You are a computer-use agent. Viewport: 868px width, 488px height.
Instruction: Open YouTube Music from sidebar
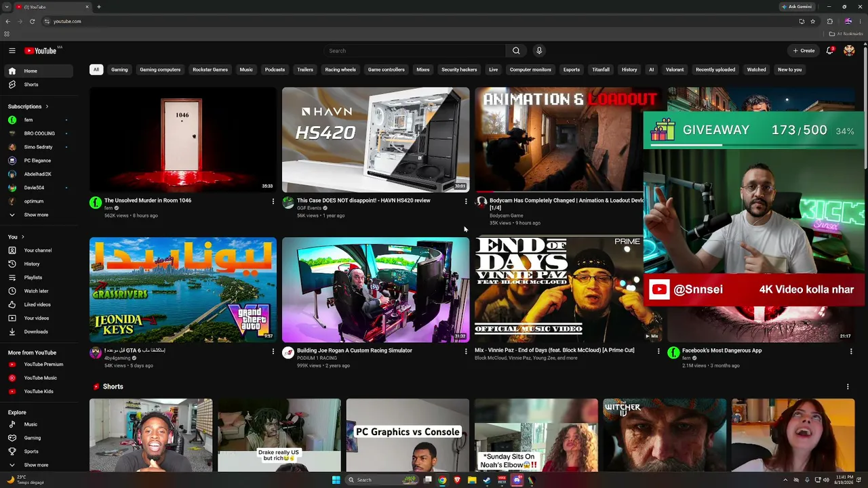39,378
